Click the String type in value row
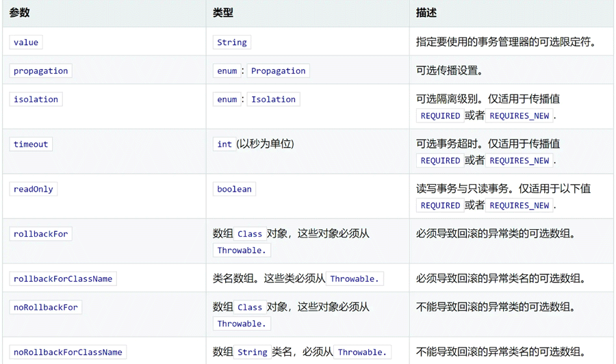 232,42
